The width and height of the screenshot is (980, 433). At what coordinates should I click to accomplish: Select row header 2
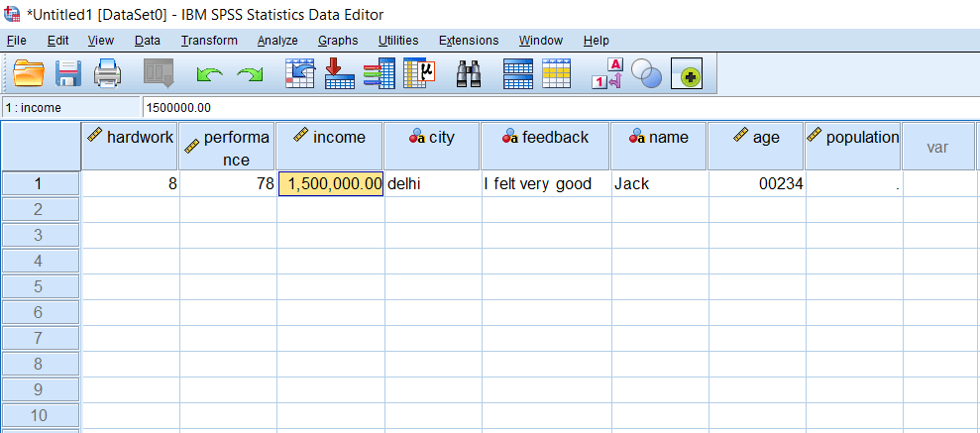pos(40,209)
